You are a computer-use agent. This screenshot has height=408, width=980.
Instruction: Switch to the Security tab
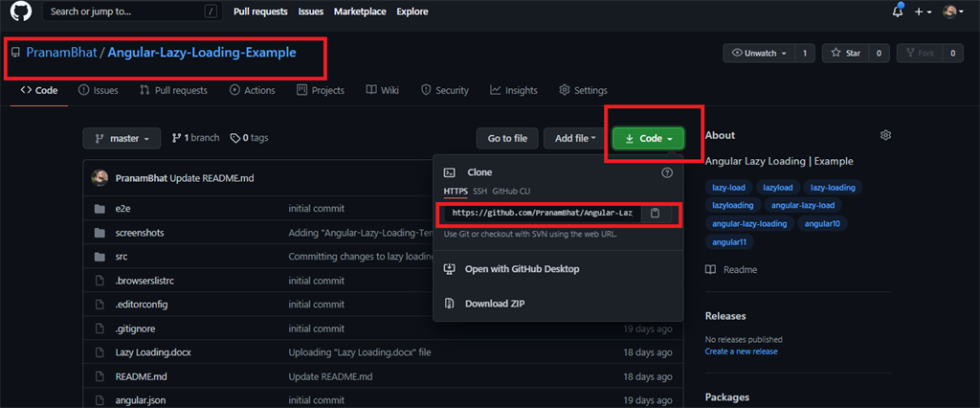point(445,90)
